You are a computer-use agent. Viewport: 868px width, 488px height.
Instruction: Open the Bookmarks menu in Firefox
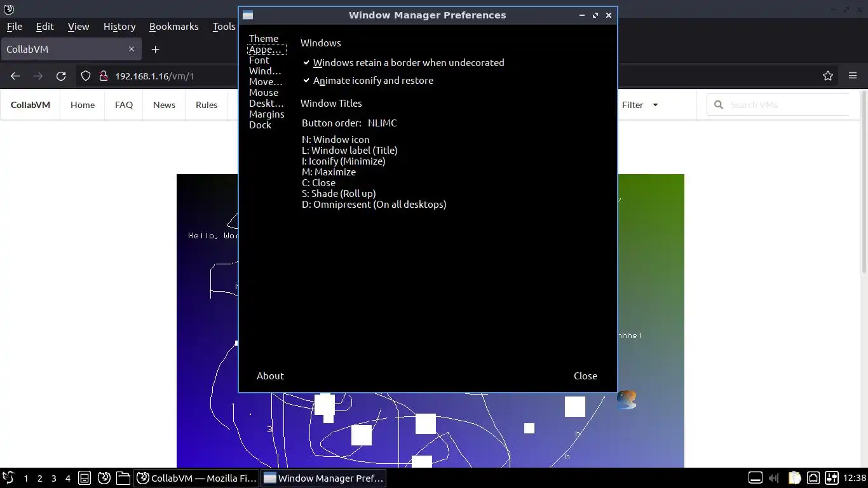173,26
